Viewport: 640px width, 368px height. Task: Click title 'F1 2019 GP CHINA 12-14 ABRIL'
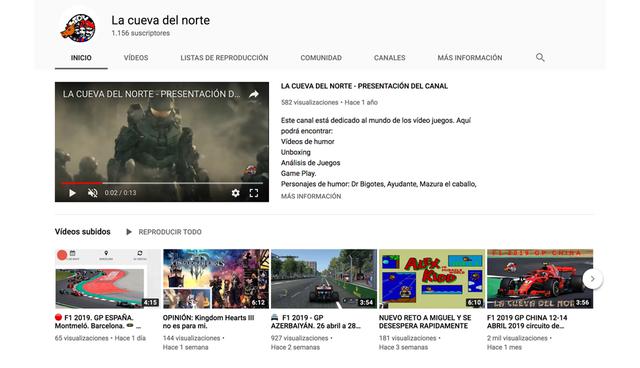527,321
